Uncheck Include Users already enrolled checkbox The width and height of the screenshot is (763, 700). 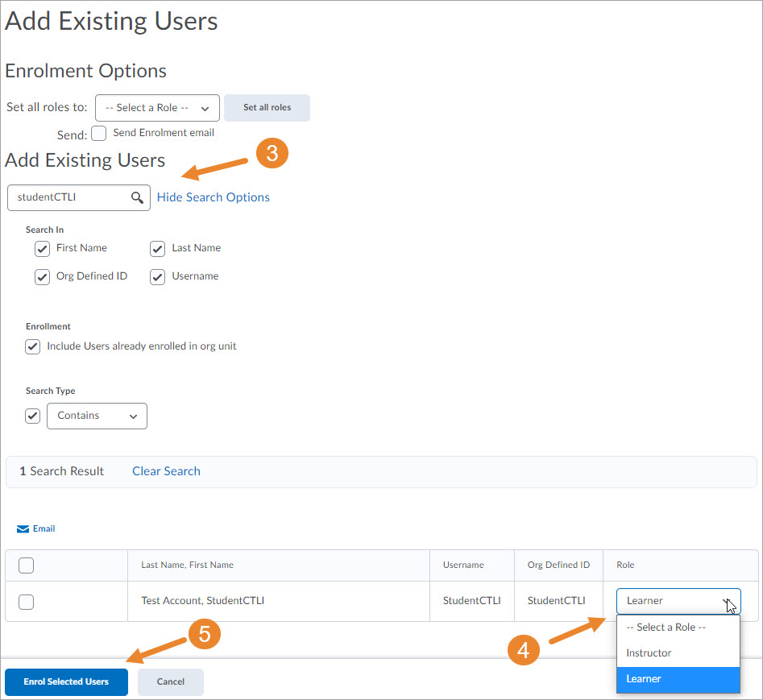(x=33, y=347)
